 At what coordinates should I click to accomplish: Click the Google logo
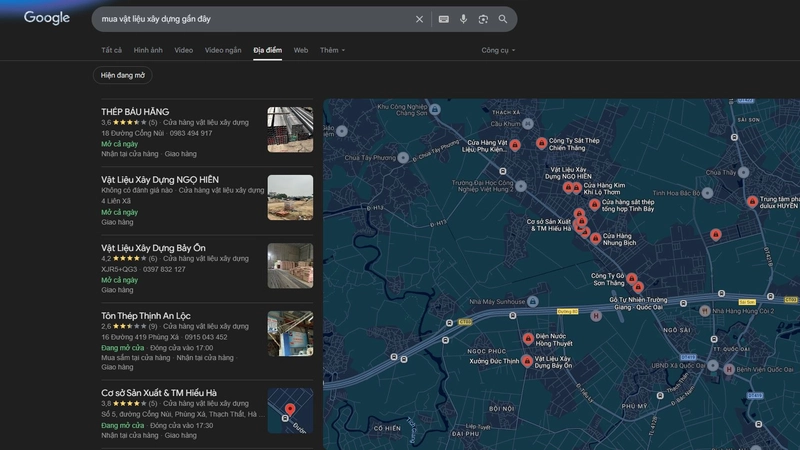pos(46,18)
